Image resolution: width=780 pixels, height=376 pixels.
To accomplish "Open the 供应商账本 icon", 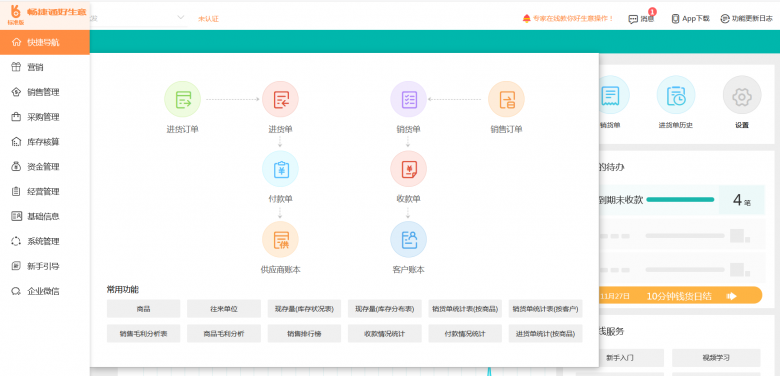I will pos(280,240).
